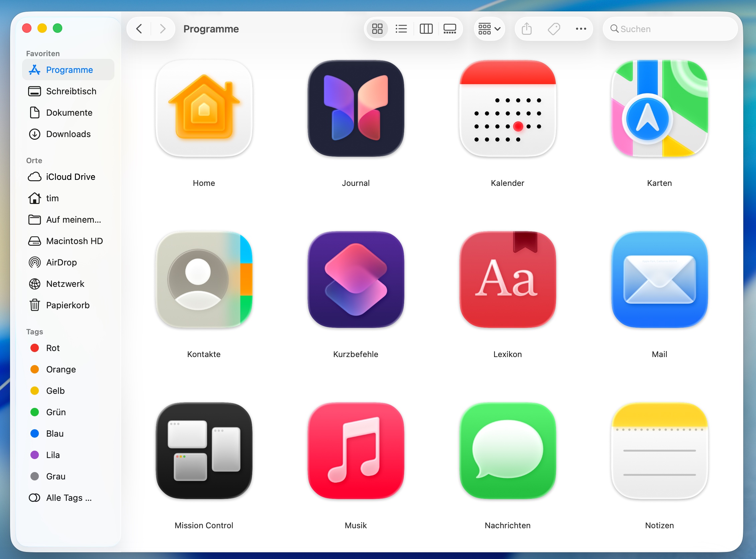
Task: Open Macintosh HD in the sidebar
Action: 68,241
